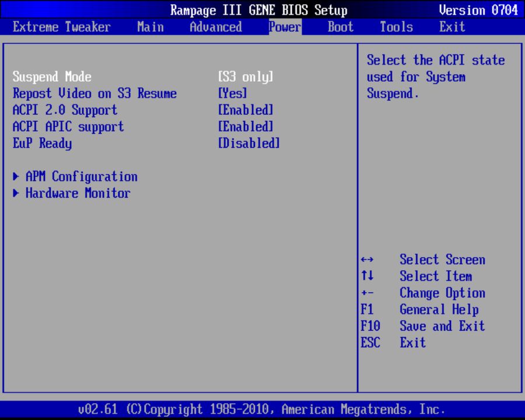The width and height of the screenshot is (525, 420).
Task: Change the Suspend Mode [S3 only] value
Action: pos(246,76)
